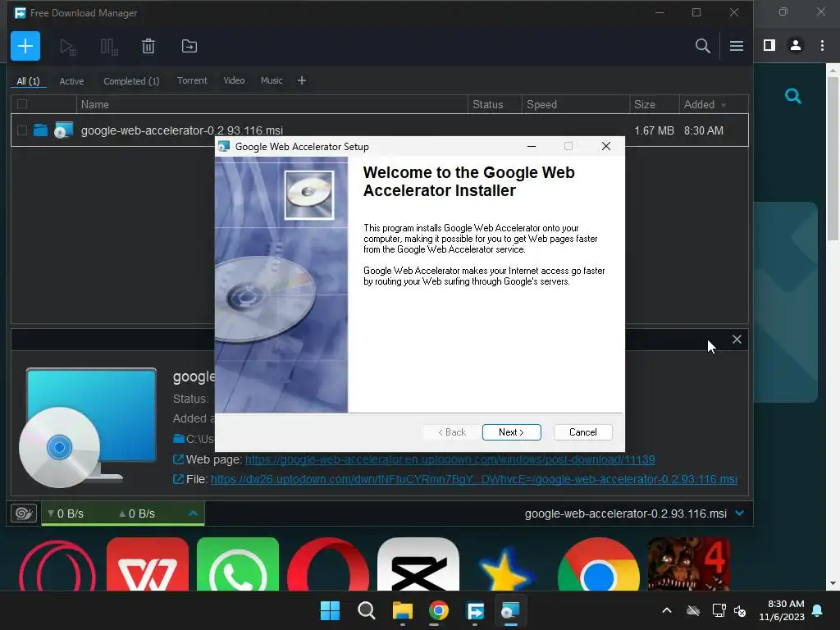Viewport: 840px width, 630px height.
Task: Click the browser profile avatar icon
Action: [x=796, y=46]
